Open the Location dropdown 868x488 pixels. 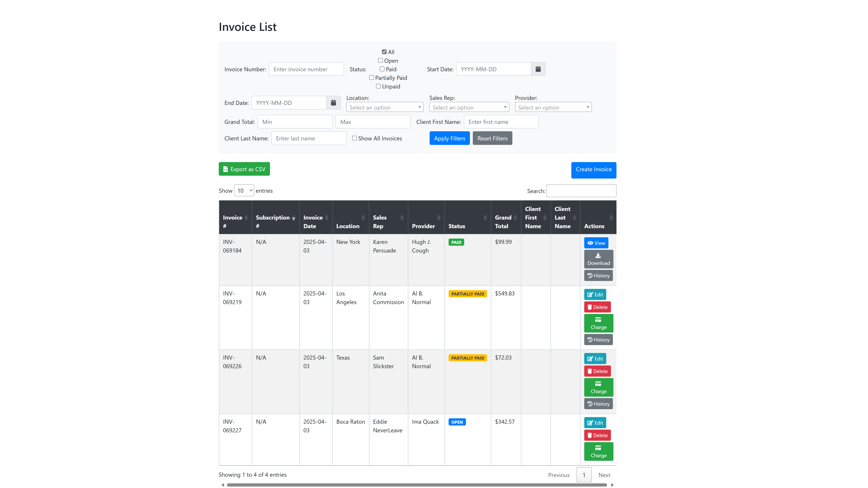[x=384, y=107]
